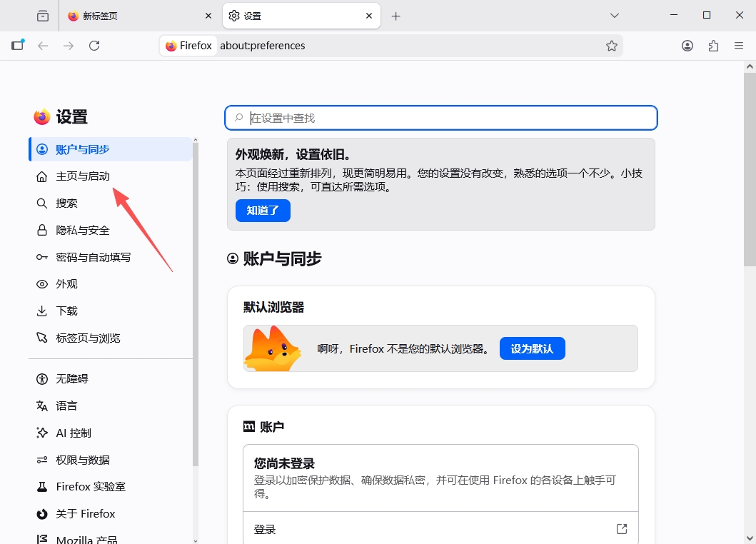756x544 pixels.
Task: Click the sidebar list scrollbar
Action: coord(196,304)
